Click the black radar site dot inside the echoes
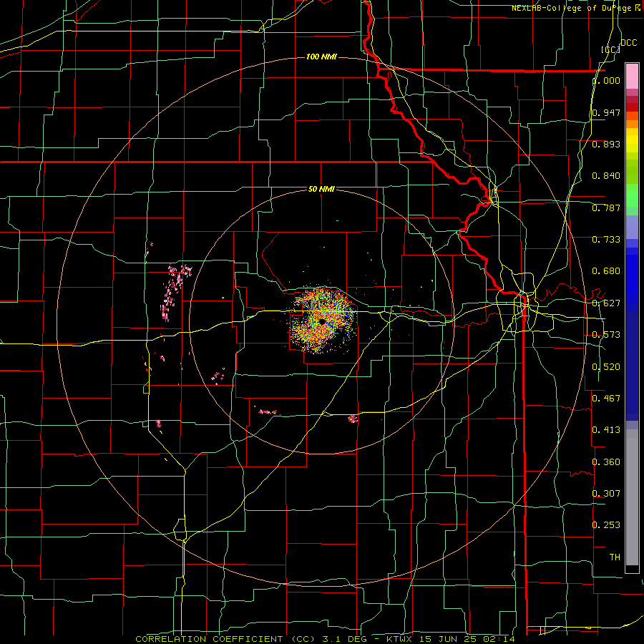Screen dimensions: 644x644 (322, 321)
